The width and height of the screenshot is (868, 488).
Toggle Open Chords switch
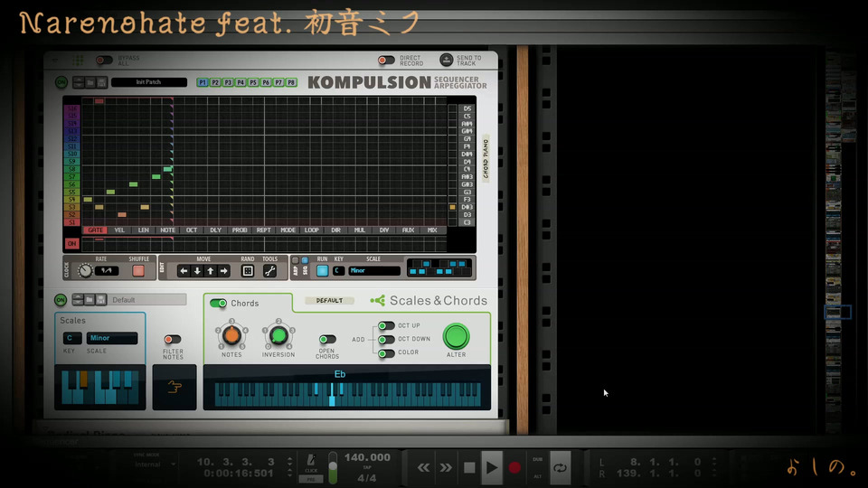point(327,339)
